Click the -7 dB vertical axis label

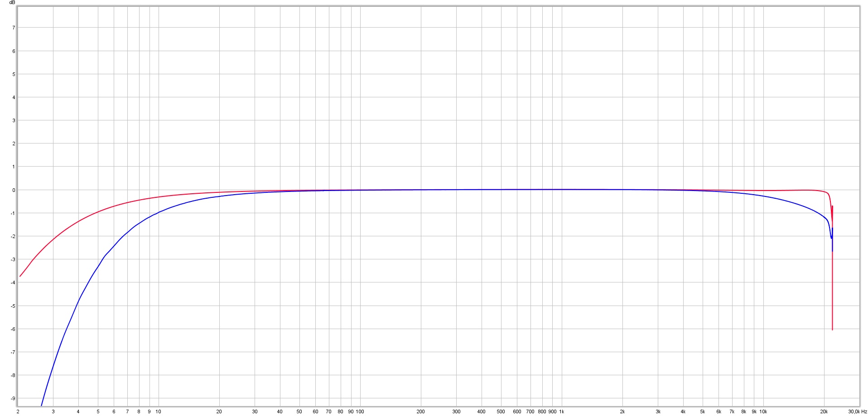[13, 352]
